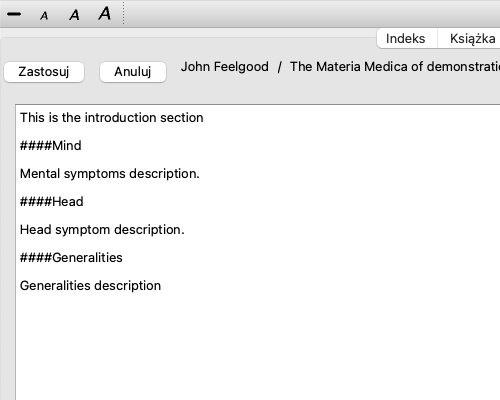Select the medium font size A icon
Image resolution: width=500 pixels, height=400 pixels.
[74, 15]
